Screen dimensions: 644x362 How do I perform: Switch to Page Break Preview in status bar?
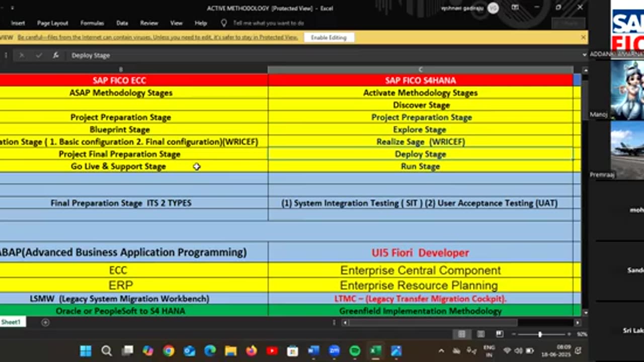[500, 334]
